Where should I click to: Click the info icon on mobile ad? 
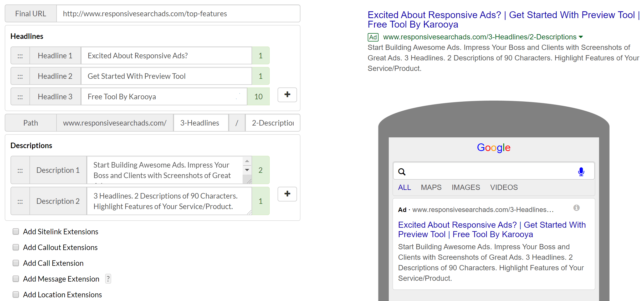point(576,208)
